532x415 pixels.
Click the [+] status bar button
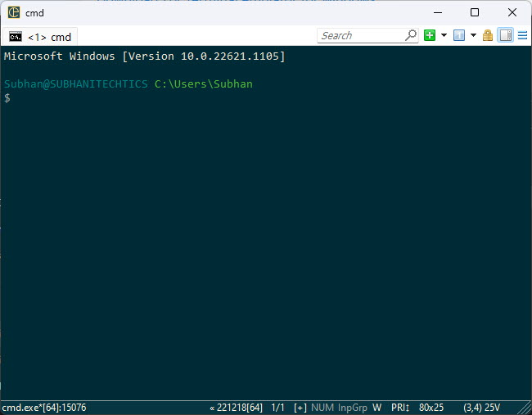tap(300, 408)
